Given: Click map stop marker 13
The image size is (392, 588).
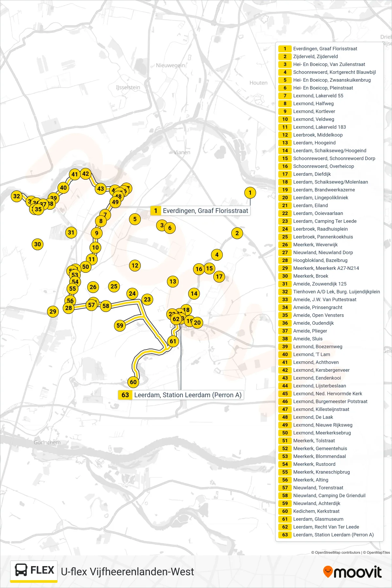Looking at the screenshot, I should [x=173, y=282].
